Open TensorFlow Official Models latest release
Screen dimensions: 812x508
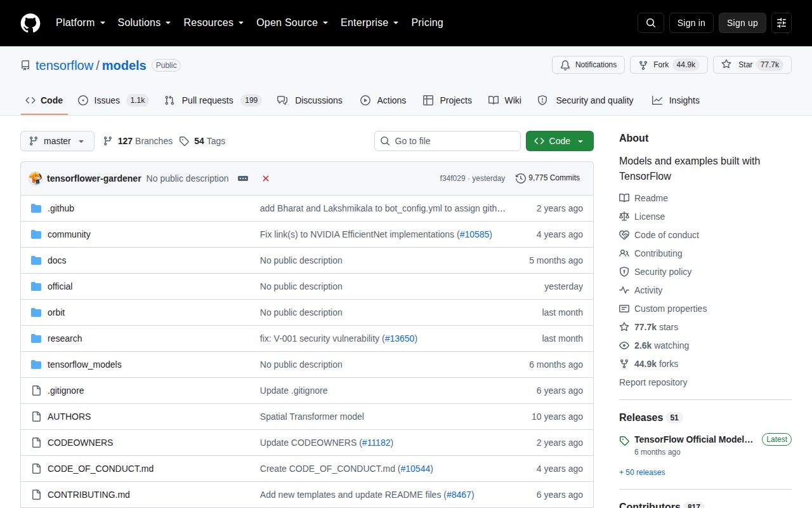[x=694, y=439]
